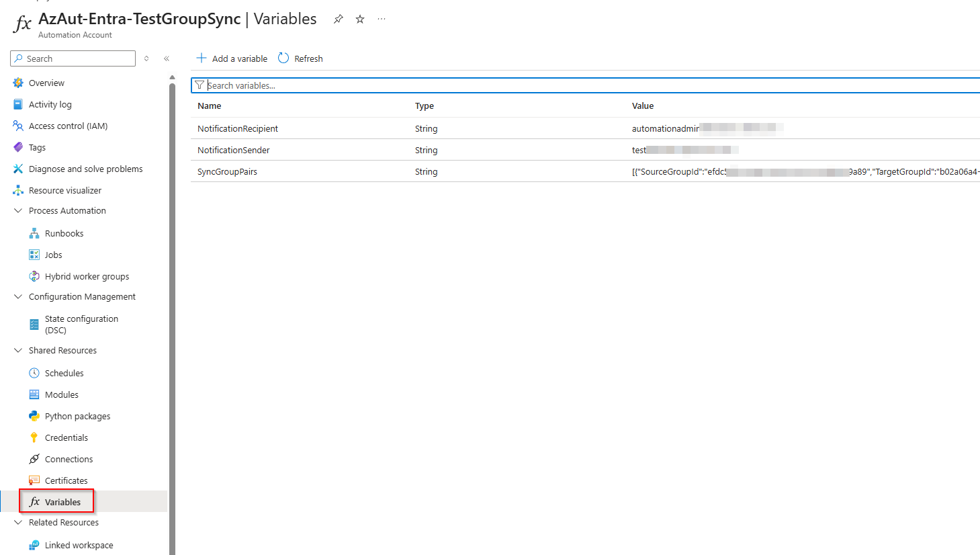Click the purple Tags icon
Image resolution: width=980 pixels, height=555 pixels.
tap(18, 147)
